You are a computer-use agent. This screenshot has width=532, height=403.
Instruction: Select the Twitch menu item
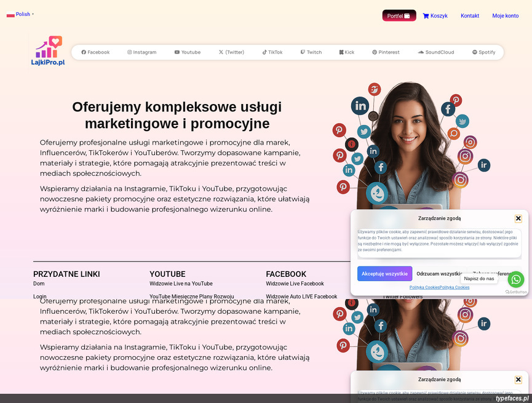(311, 52)
